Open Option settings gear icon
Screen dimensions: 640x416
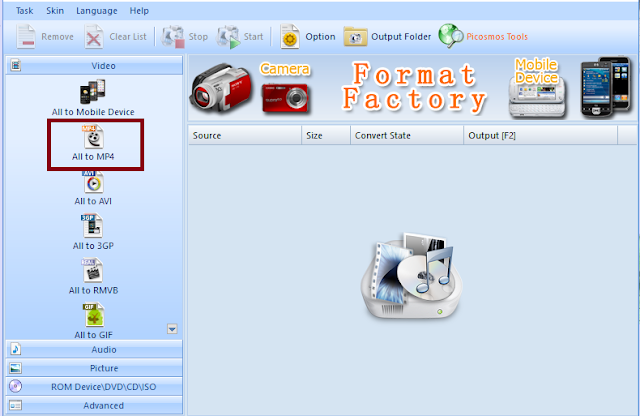click(290, 37)
